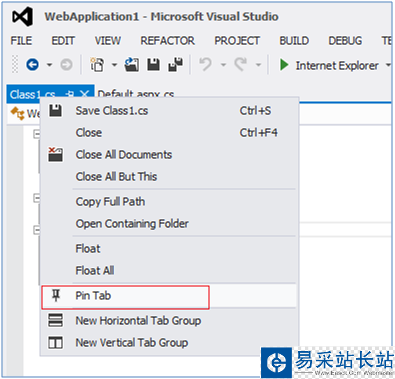
Task: Expand the Undo history dropdown arrow
Action: (x=223, y=65)
